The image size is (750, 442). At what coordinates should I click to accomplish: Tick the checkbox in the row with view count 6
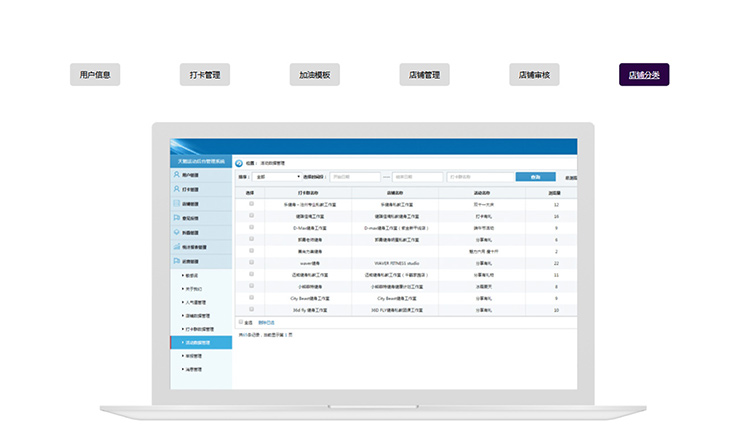pyautogui.click(x=251, y=239)
